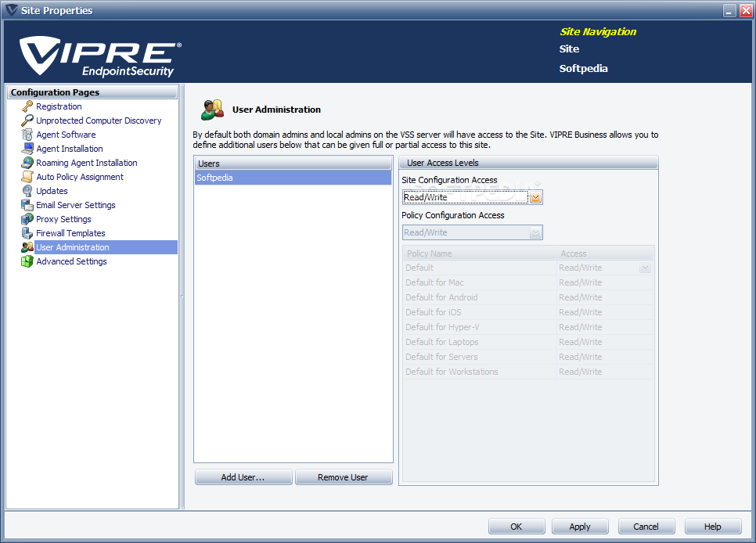Click the Access column header

click(605, 254)
